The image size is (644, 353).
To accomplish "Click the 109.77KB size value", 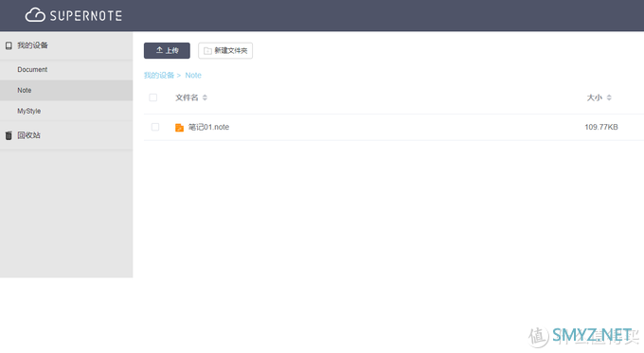I will point(601,127).
